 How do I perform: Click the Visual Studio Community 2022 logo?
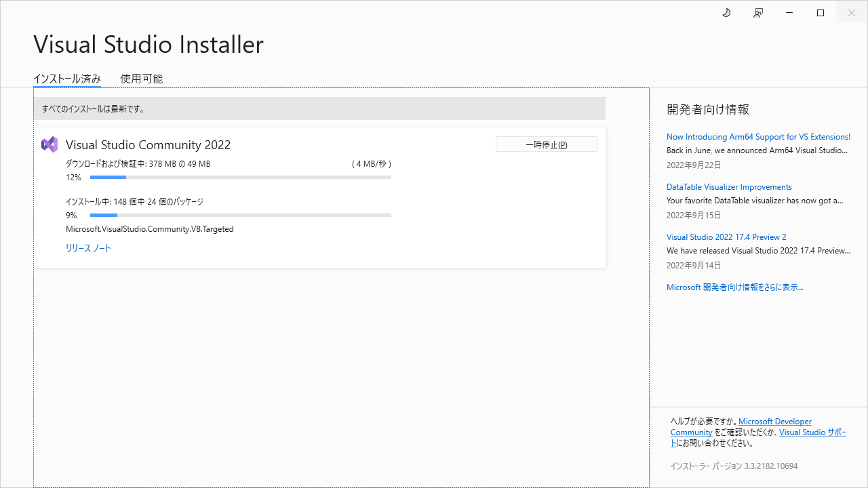point(49,144)
